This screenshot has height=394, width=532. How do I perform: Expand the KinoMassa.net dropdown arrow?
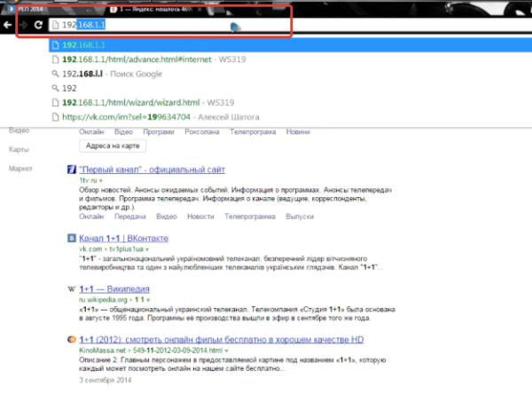tap(226, 351)
